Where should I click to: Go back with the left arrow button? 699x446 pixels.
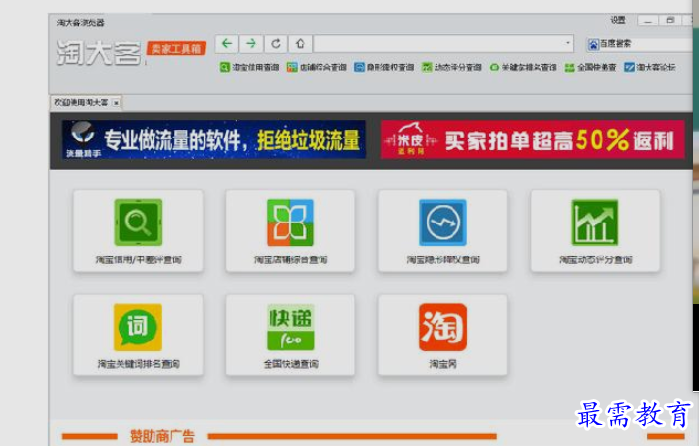coord(226,44)
